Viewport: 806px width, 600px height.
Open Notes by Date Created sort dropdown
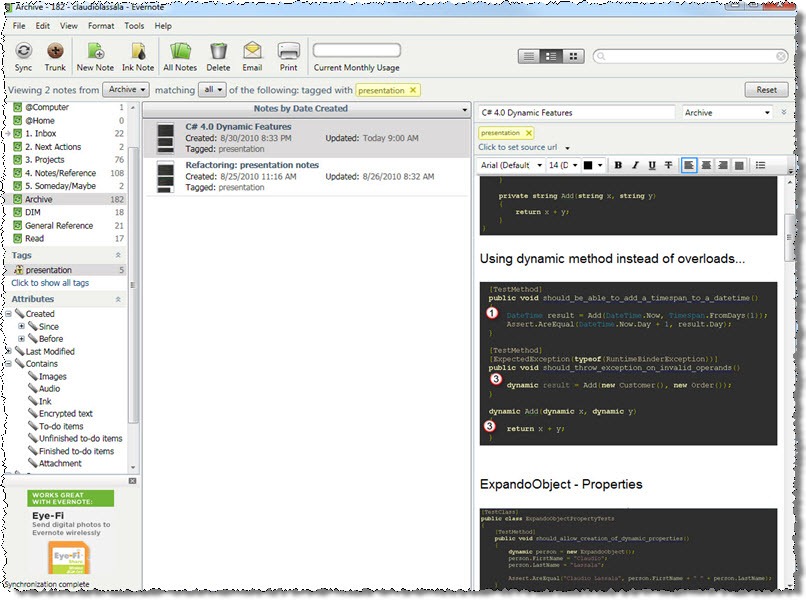[x=464, y=110]
